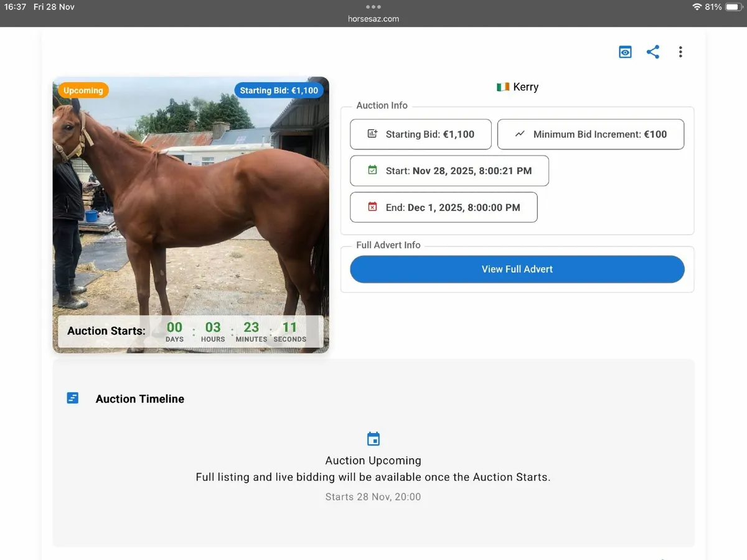Tap the horsesaz.com address bar
The width and height of the screenshot is (747, 560).
click(373, 19)
